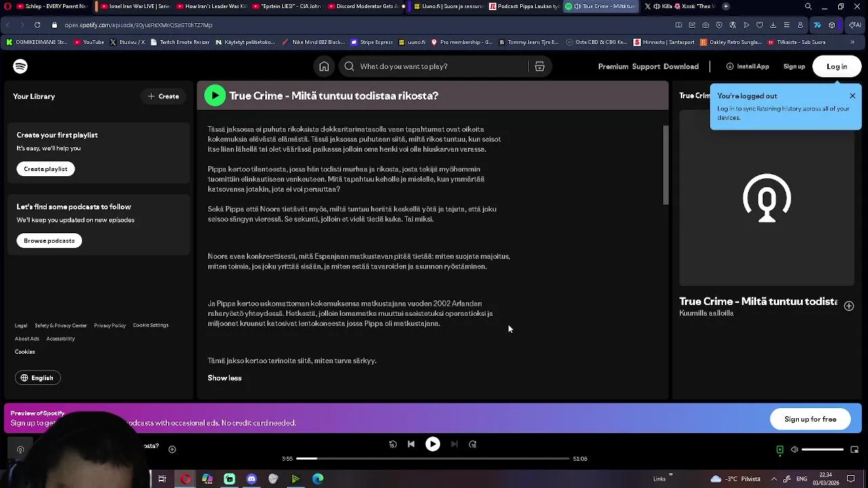Open miniplayer icon
Viewport: 868px width, 488px height.
854,449
